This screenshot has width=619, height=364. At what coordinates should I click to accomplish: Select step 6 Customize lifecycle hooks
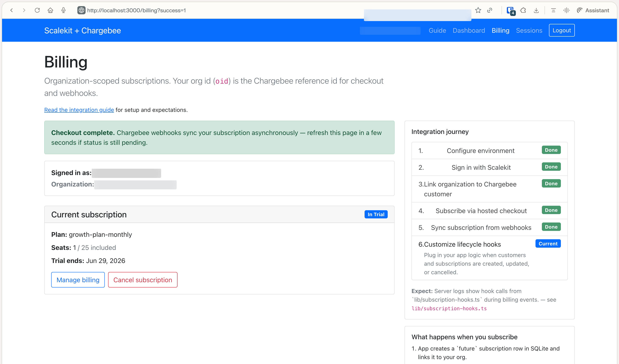tap(489, 258)
